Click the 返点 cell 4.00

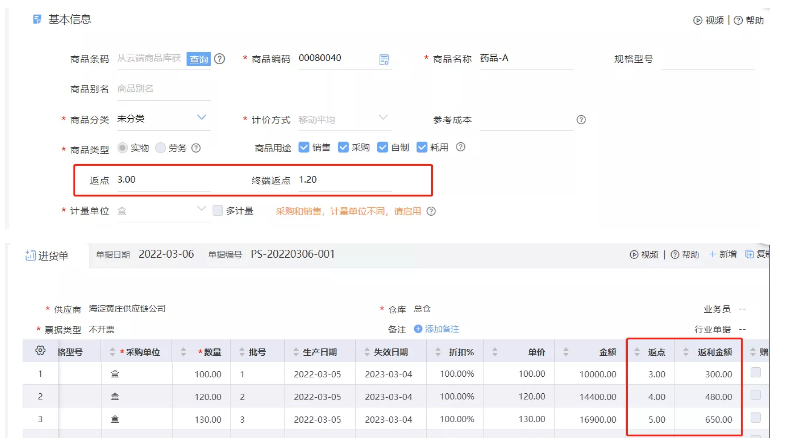pyautogui.click(x=657, y=397)
